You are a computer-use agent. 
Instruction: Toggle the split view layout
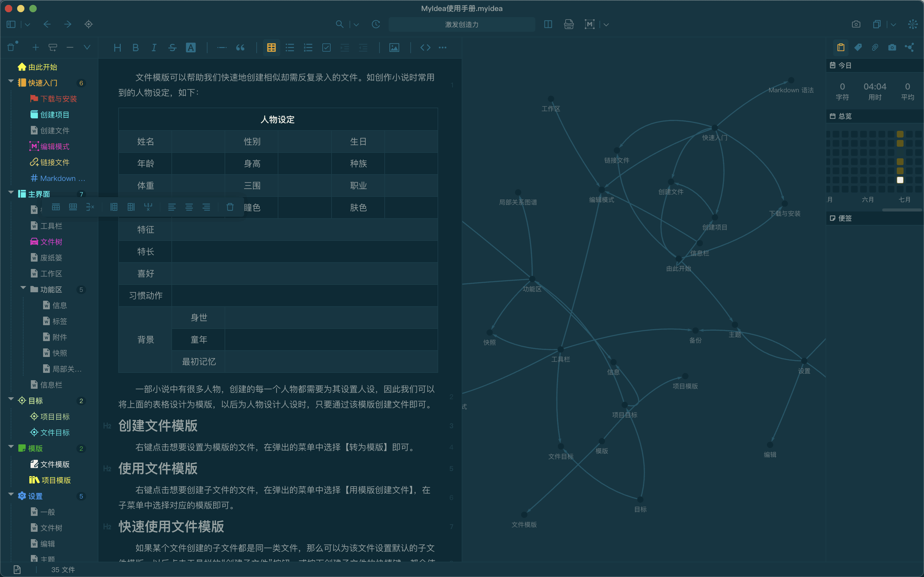548,24
